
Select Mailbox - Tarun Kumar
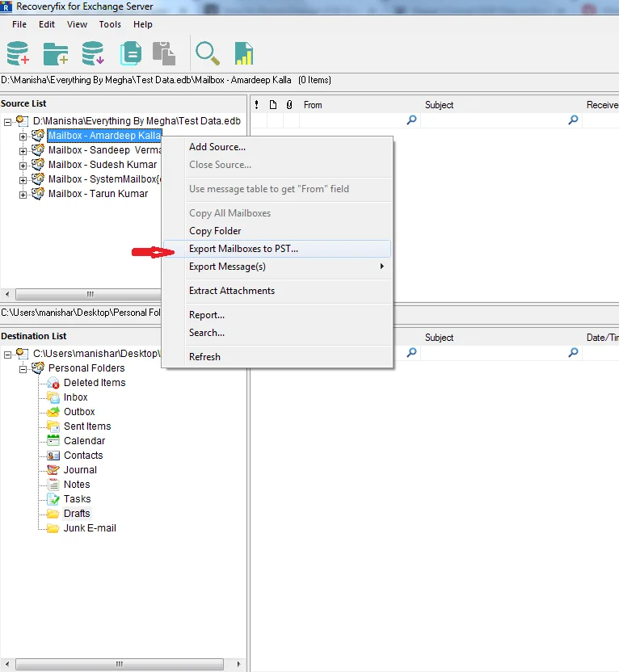(98, 194)
